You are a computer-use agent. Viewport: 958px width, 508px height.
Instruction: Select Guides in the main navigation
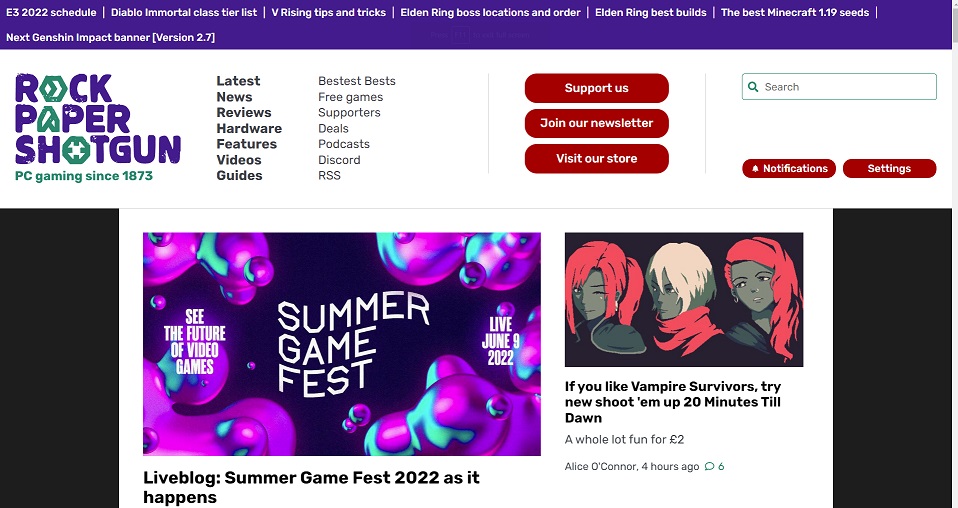(x=239, y=175)
